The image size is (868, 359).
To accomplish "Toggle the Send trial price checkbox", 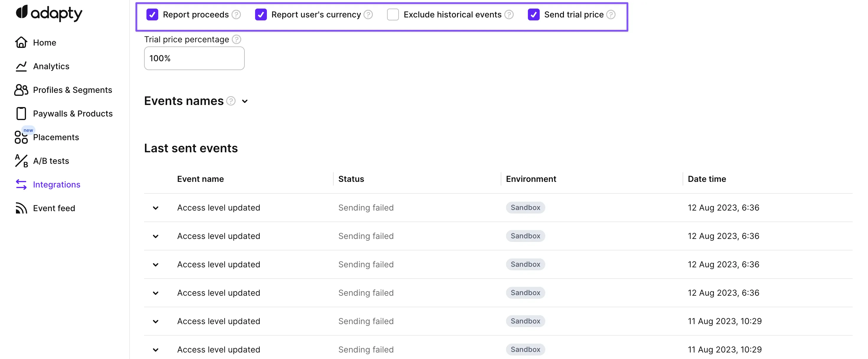I will point(534,14).
